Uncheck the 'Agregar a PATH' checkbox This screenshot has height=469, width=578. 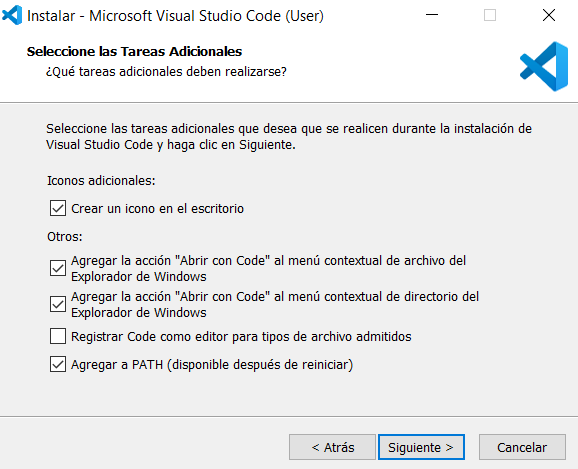[58, 364]
